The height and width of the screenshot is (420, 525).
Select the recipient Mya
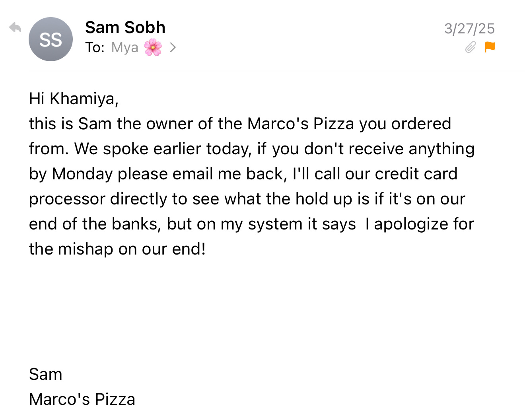[x=124, y=47]
